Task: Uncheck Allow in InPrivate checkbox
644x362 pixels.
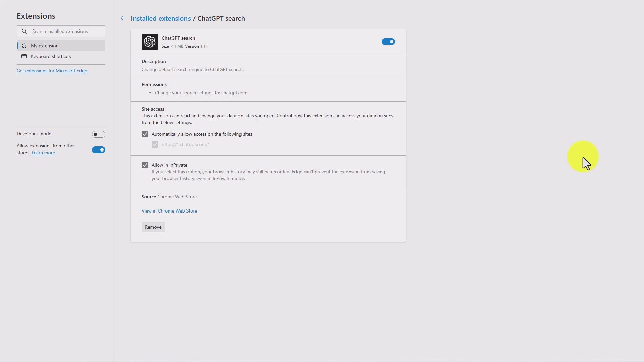Action: click(145, 165)
